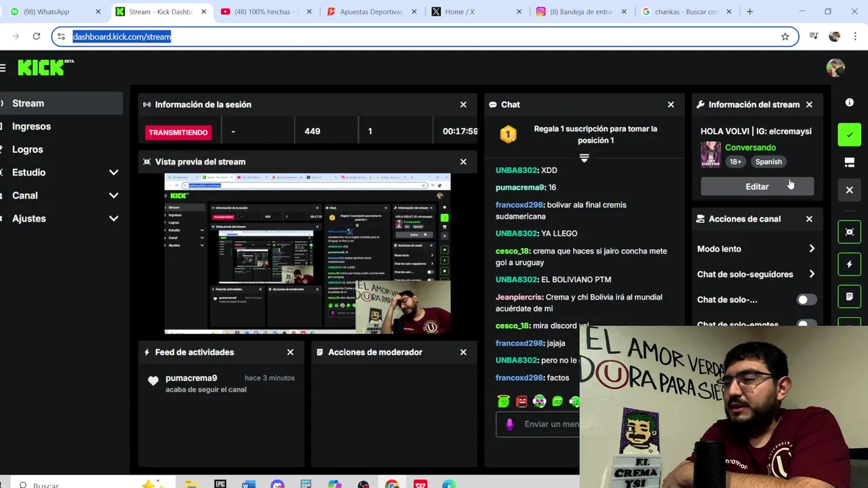The width and height of the screenshot is (868, 488).
Task: Insert the green halo emote
Action: point(503,402)
